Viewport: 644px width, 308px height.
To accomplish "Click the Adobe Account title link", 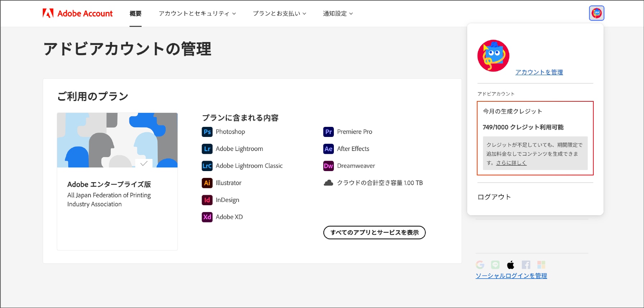I will [85, 14].
